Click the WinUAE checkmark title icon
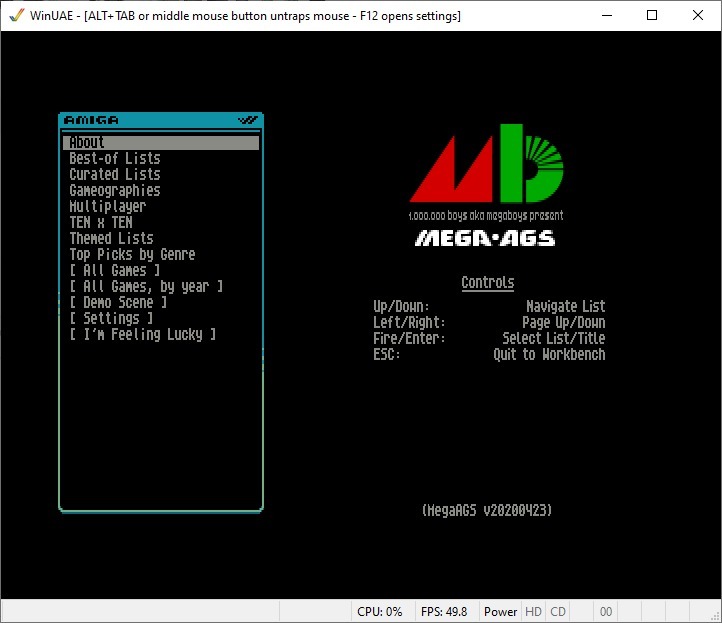Image resolution: width=722 pixels, height=623 pixels. 17,15
